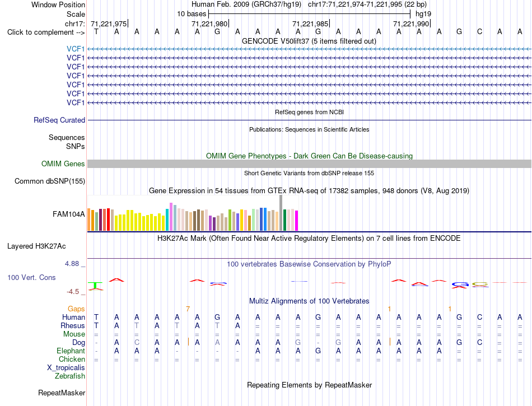Click the green T logo in the PhyloP track
The width and height of the screenshot is (532, 406).
[96, 286]
